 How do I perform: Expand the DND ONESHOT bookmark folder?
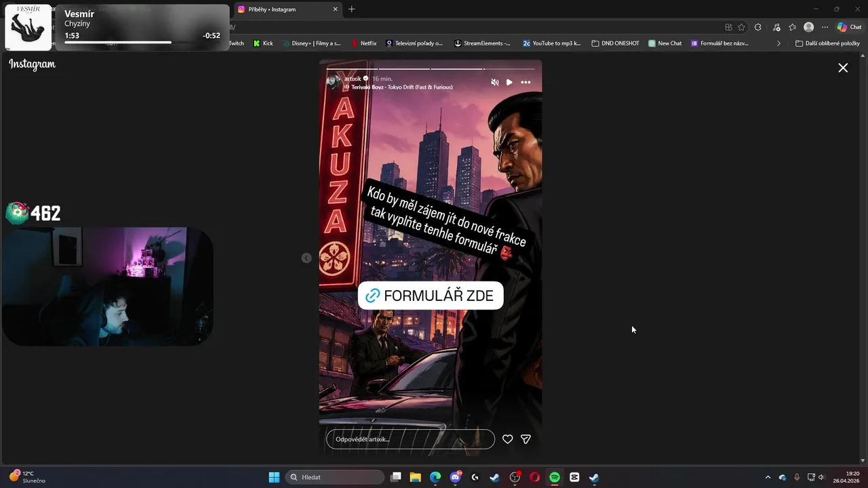point(615,43)
